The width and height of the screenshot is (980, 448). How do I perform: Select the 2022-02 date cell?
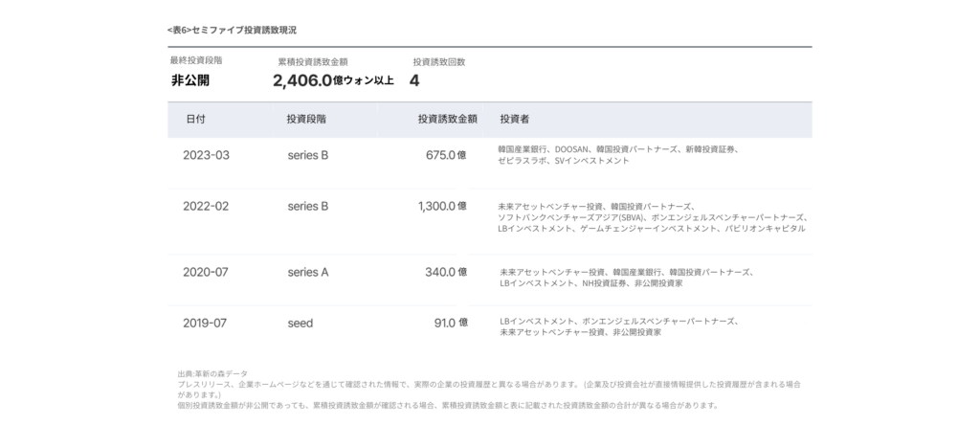point(207,206)
